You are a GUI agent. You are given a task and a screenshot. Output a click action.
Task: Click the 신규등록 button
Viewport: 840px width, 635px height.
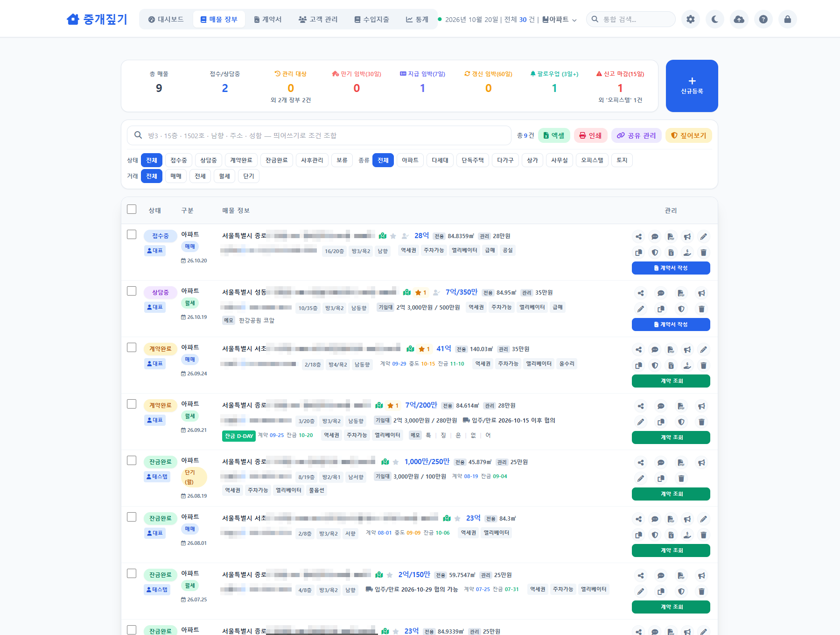click(x=692, y=86)
